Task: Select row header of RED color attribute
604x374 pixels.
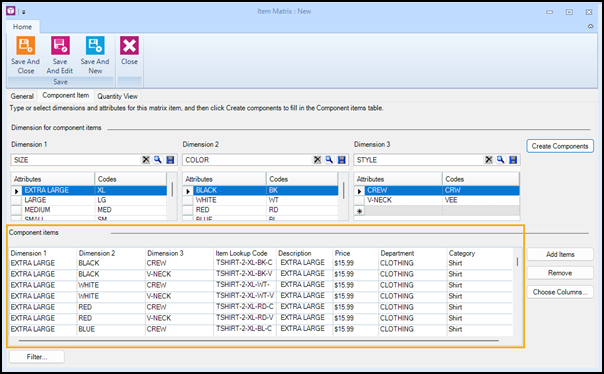Action: click(188, 210)
